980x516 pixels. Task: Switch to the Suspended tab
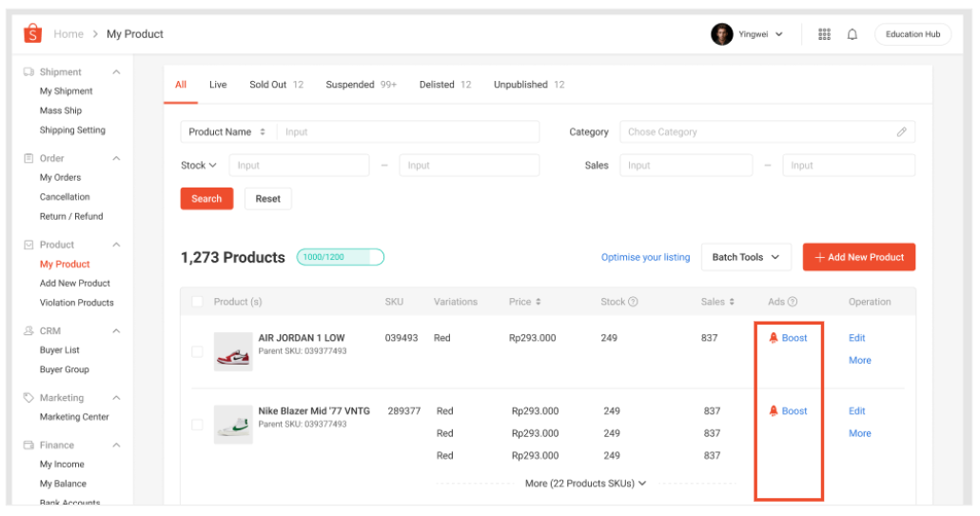(361, 85)
